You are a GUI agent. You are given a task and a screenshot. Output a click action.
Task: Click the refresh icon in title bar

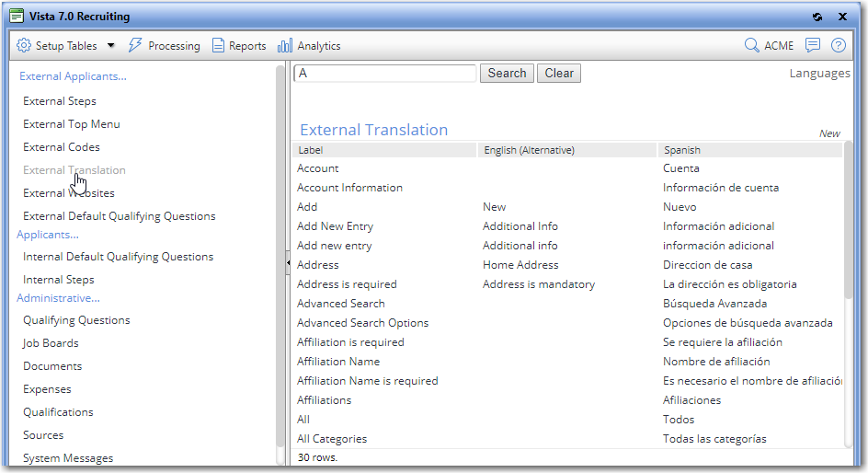pyautogui.click(x=817, y=17)
